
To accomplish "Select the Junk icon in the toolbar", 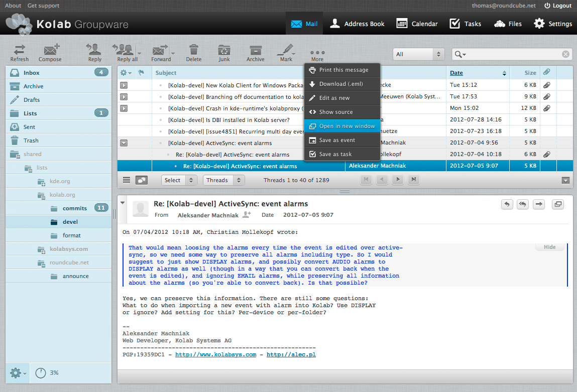I will (x=223, y=52).
